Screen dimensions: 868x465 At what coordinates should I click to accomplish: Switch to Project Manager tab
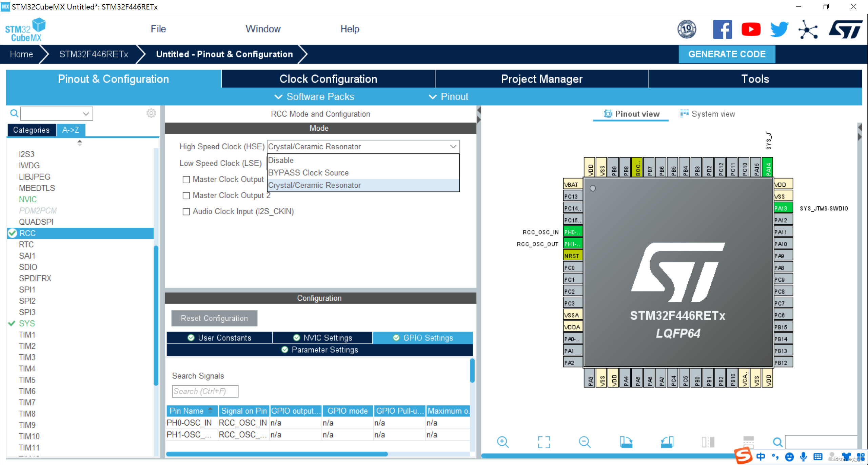click(x=542, y=79)
